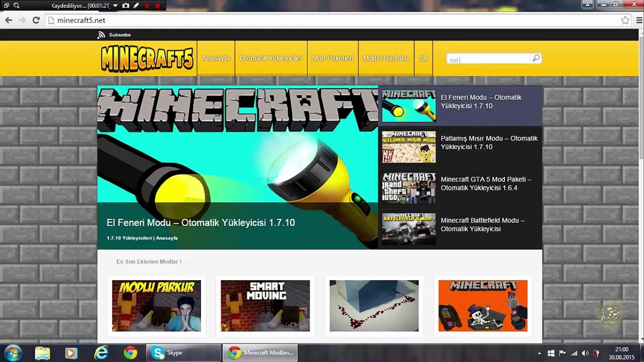Reload the page with the refresh icon

pos(36,20)
